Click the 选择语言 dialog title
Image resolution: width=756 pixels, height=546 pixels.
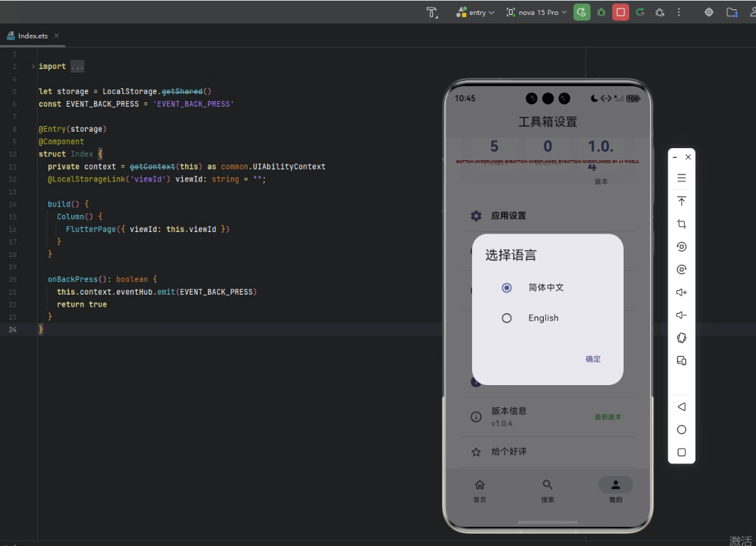[x=510, y=255]
